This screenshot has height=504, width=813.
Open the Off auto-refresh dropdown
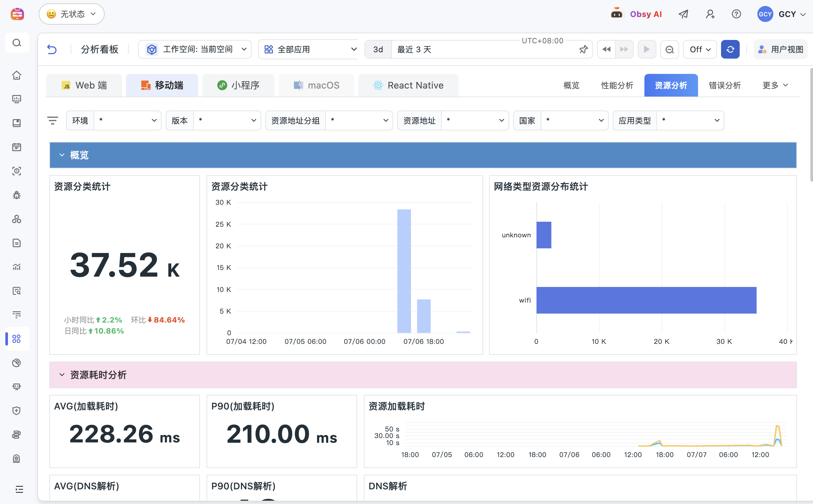point(700,49)
